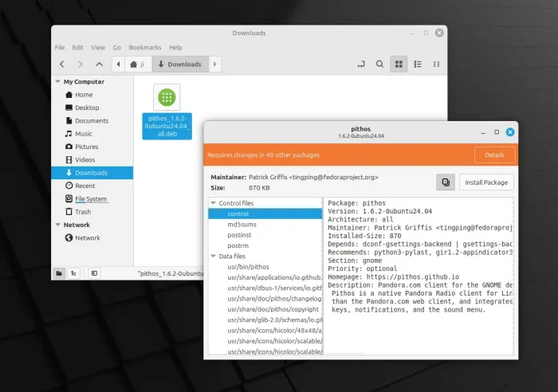558x392 pixels.
Task: Select usr/share/dbus-1/services entry
Action: click(x=265, y=288)
